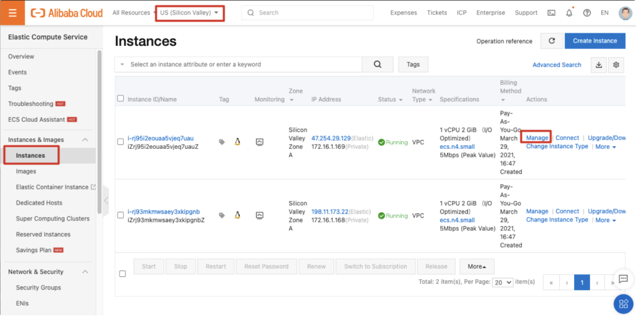Click the Alibaba Cloud logo

(67, 13)
